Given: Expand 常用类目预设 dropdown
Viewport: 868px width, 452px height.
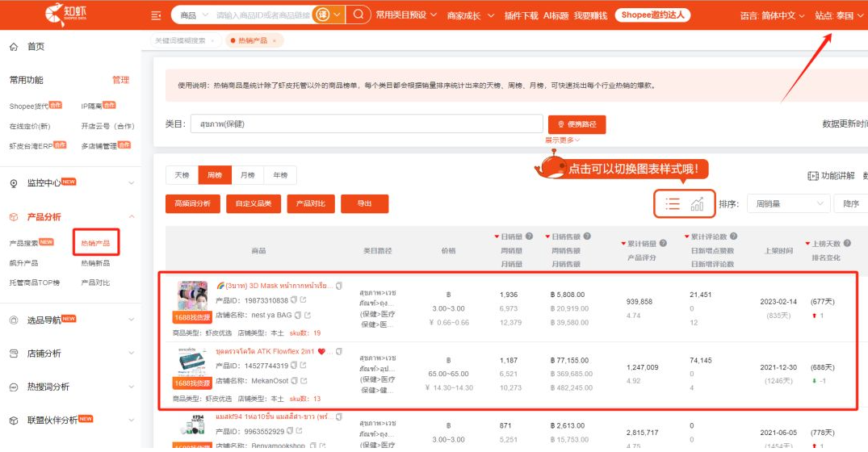Looking at the screenshot, I should point(406,15).
